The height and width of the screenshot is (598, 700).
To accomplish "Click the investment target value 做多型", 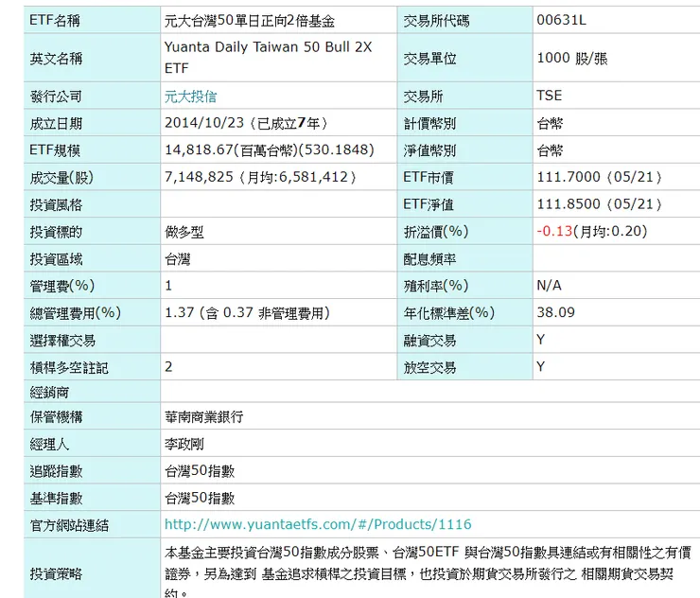I will [x=184, y=232].
